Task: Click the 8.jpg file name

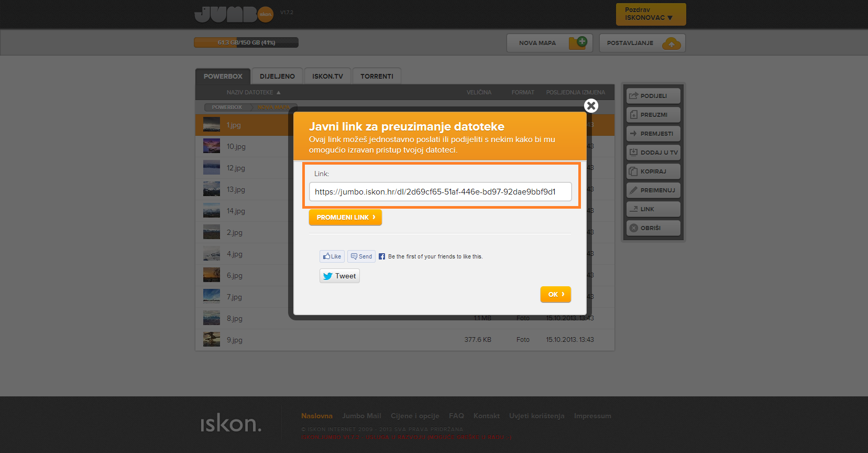Action: pyautogui.click(x=234, y=319)
